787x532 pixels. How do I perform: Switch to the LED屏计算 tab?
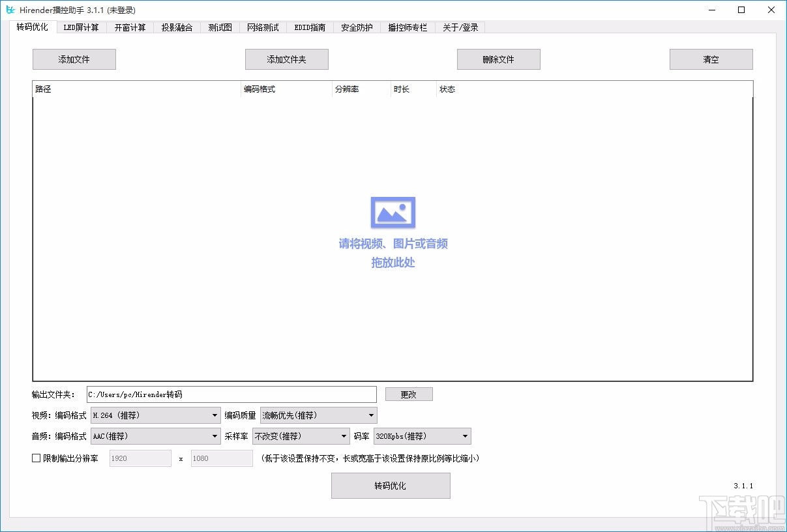[x=81, y=27]
